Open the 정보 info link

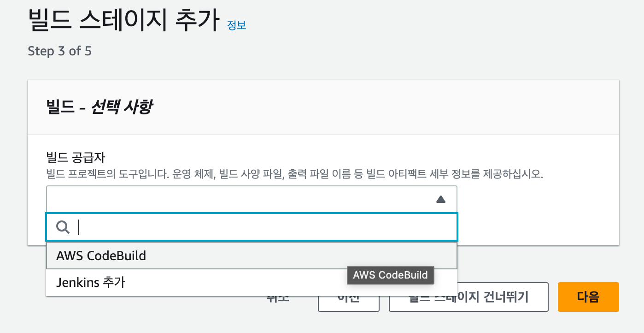237,25
